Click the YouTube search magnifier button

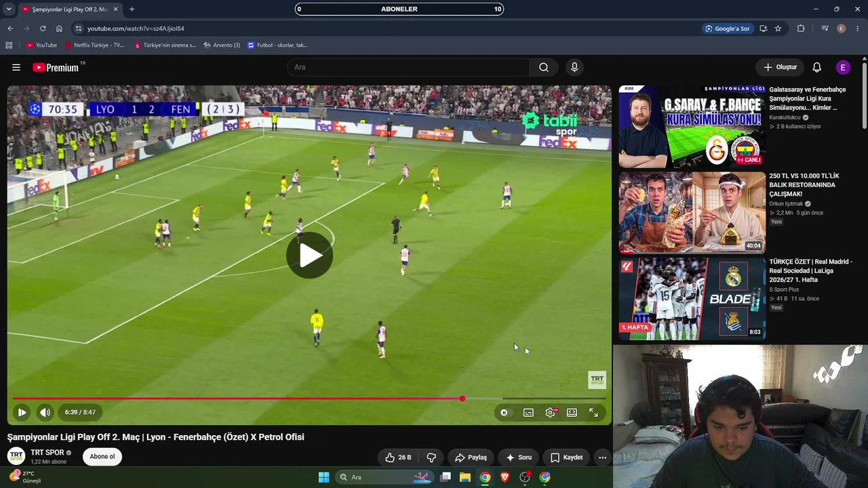[544, 67]
